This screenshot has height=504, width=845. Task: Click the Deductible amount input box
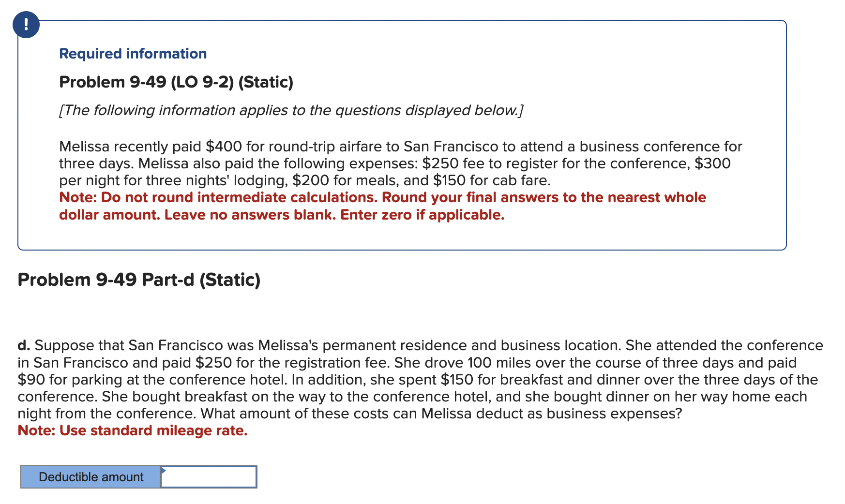tap(208, 477)
